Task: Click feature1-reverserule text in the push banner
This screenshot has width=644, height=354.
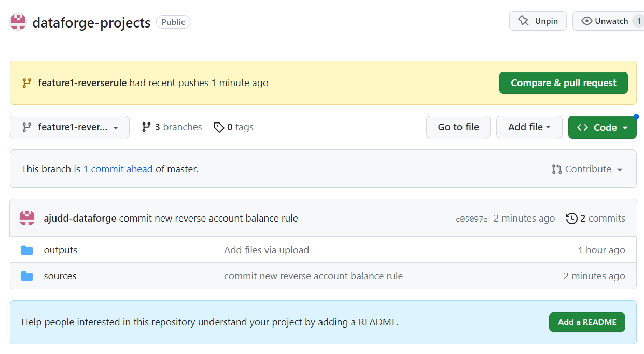Action: (x=82, y=83)
